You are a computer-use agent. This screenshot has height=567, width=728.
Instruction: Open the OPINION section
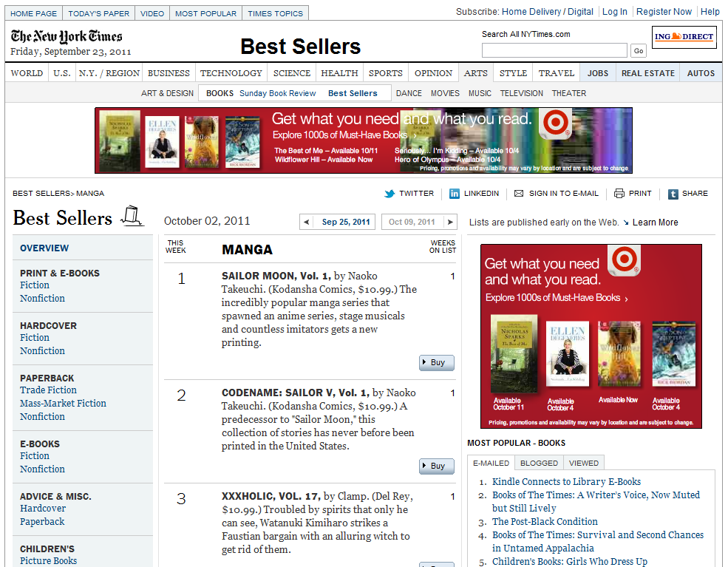pyautogui.click(x=433, y=73)
